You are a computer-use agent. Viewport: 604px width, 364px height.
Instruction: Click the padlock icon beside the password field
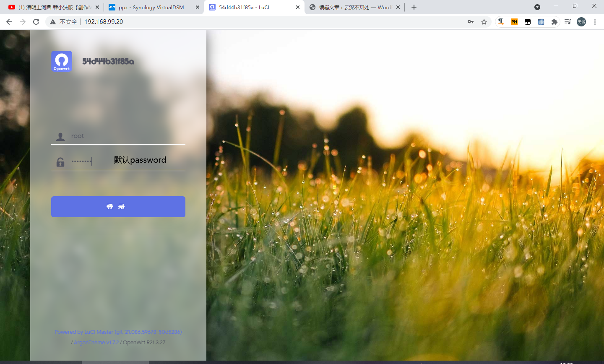[60, 161]
